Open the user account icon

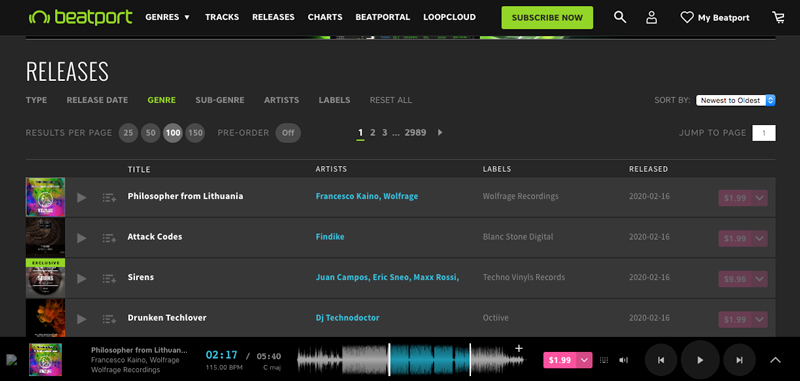pyautogui.click(x=651, y=17)
